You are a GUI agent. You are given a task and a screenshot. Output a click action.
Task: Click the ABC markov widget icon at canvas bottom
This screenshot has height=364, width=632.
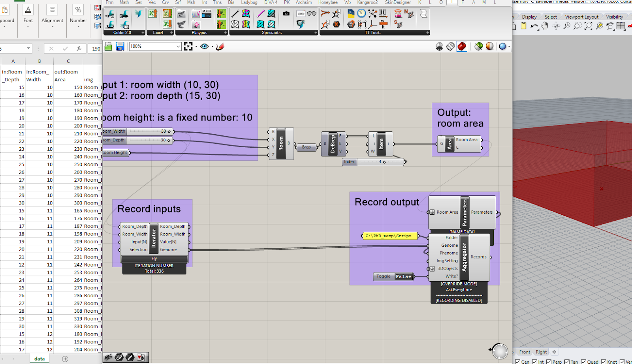click(108, 357)
